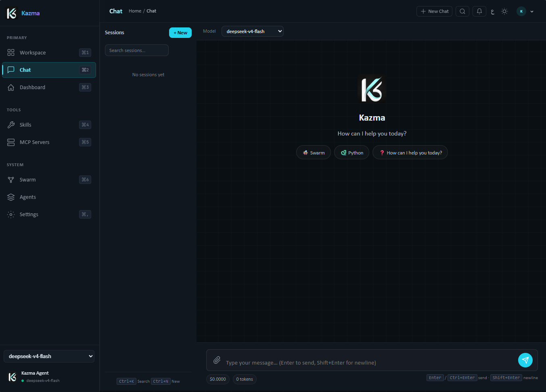
Task: Click Swarm label in System section
Action: tap(28, 179)
